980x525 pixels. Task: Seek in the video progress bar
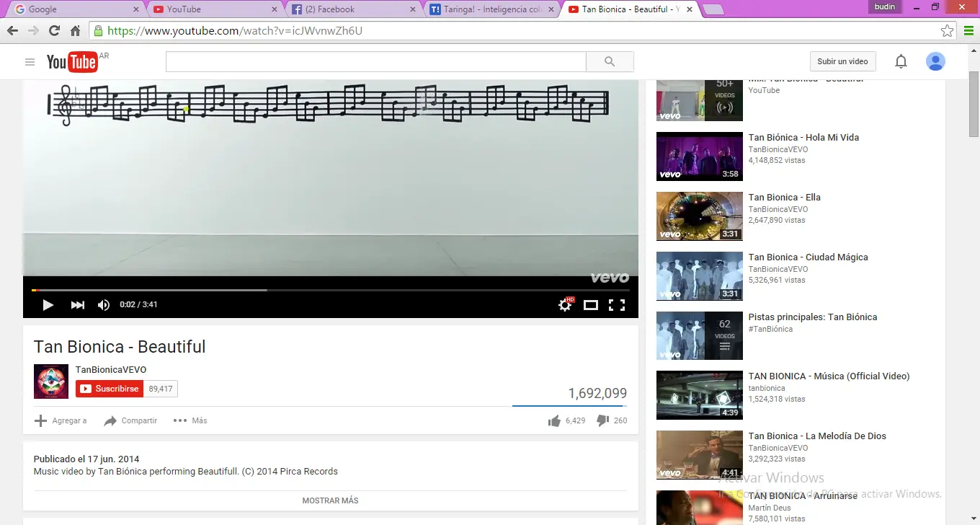(x=331, y=290)
